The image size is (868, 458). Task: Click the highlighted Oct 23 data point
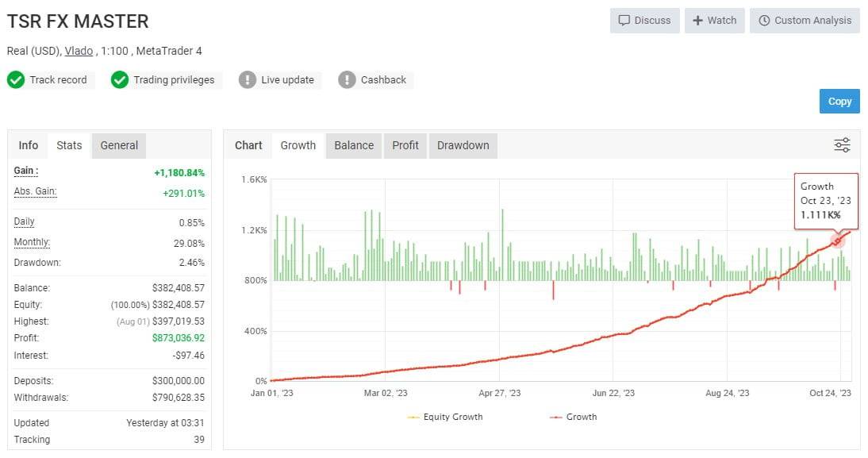pos(837,241)
